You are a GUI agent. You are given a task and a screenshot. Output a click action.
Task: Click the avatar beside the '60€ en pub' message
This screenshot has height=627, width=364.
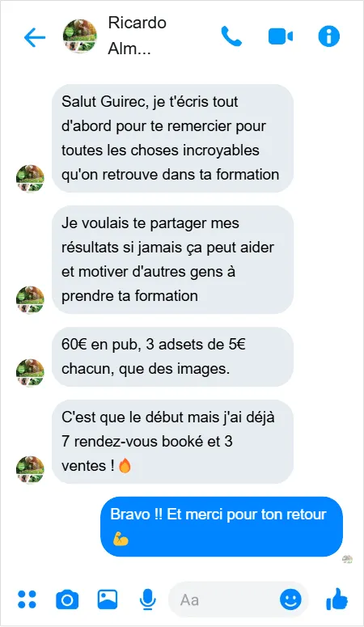coord(30,372)
